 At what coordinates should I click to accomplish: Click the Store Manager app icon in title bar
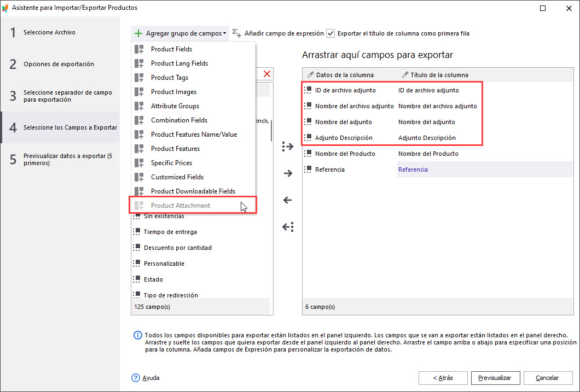(x=5, y=8)
